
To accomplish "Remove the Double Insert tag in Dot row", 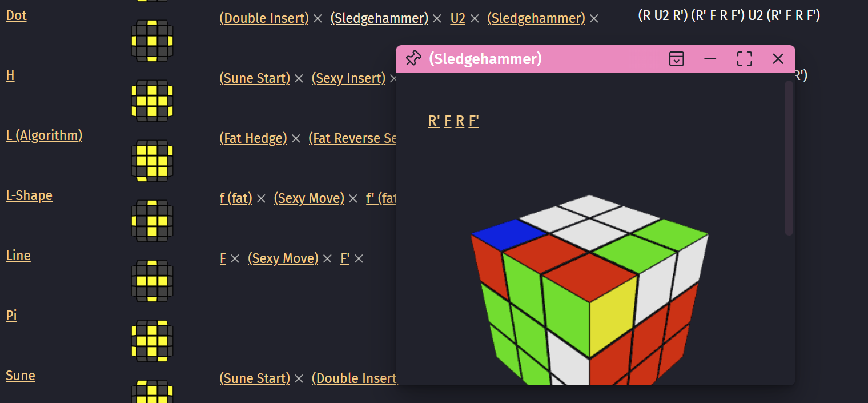I will pos(318,19).
